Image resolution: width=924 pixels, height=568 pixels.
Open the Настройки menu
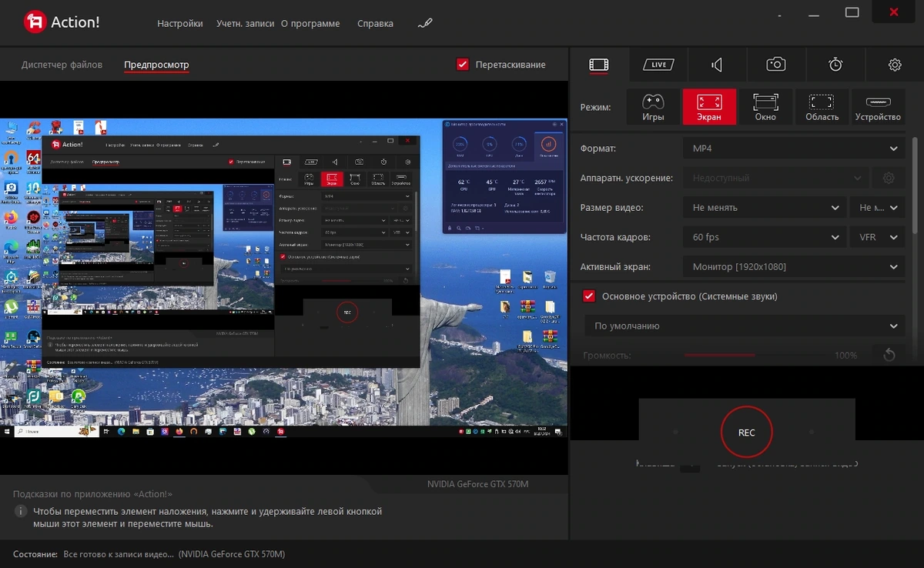pyautogui.click(x=180, y=23)
